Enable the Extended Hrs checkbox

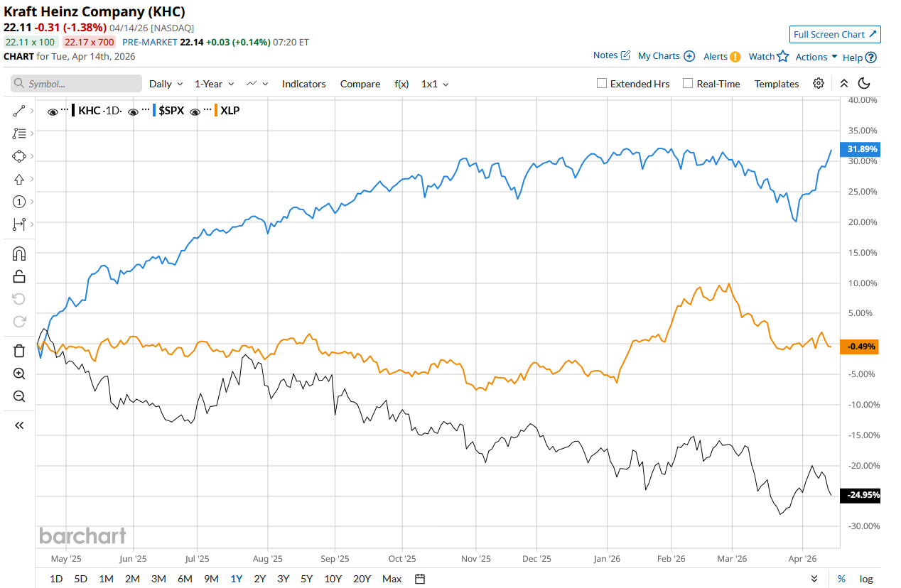point(602,83)
